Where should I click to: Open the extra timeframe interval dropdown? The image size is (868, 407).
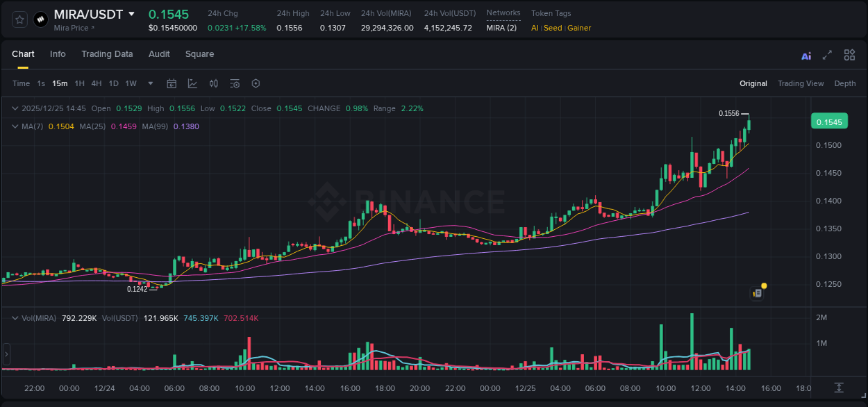pos(149,83)
